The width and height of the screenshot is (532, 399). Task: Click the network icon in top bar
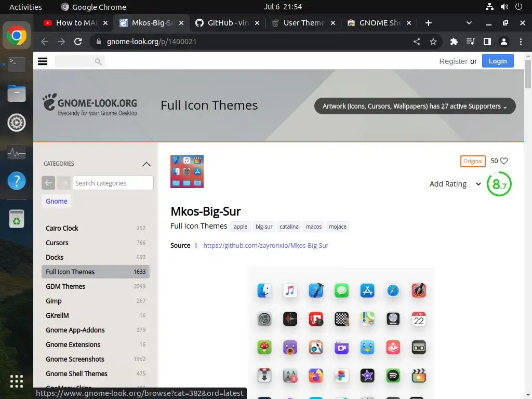click(489, 7)
